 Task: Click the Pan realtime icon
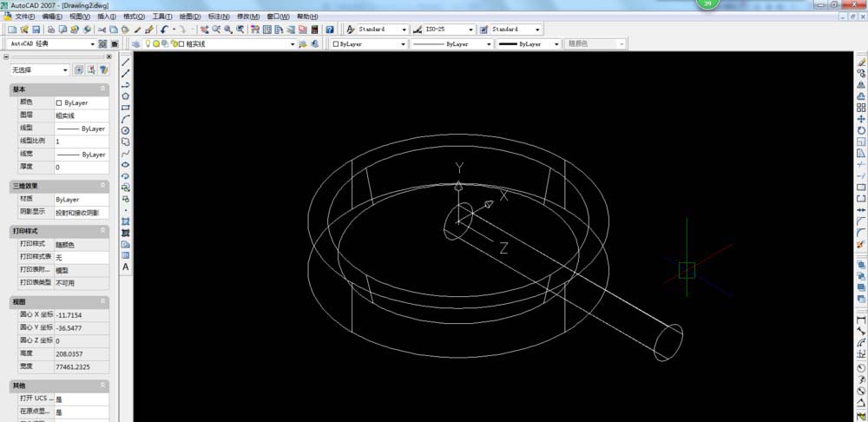(x=204, y=30)
